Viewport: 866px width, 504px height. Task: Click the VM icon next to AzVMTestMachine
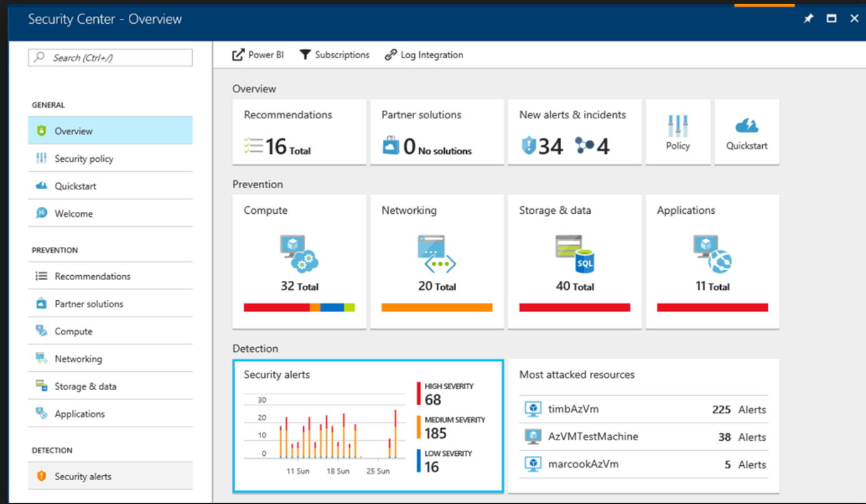[533, 436]
